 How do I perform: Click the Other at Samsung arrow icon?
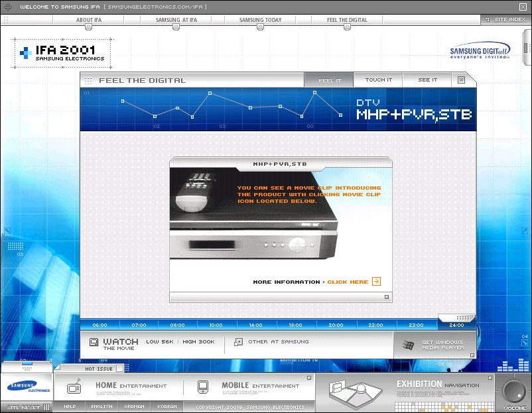point(239,342)
